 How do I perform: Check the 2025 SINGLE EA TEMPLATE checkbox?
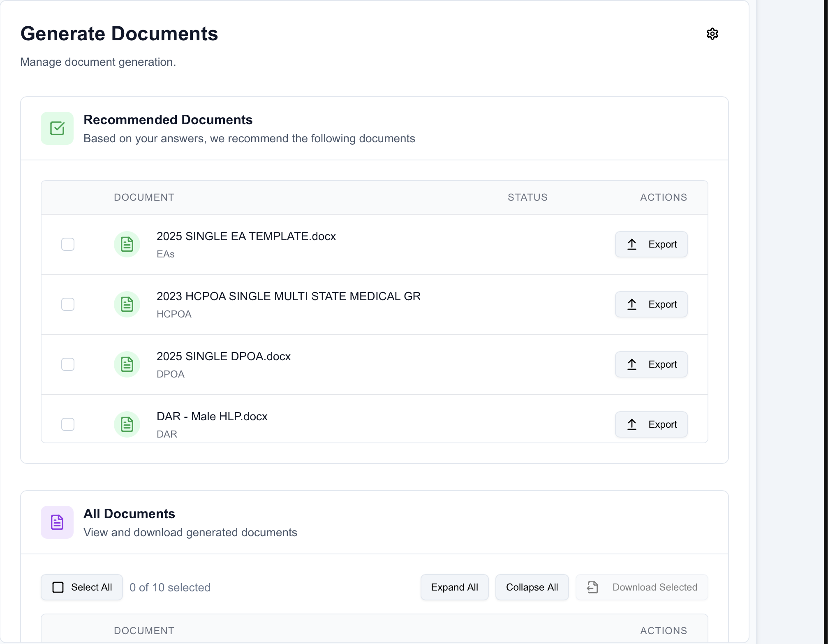(x=68, y=244)
